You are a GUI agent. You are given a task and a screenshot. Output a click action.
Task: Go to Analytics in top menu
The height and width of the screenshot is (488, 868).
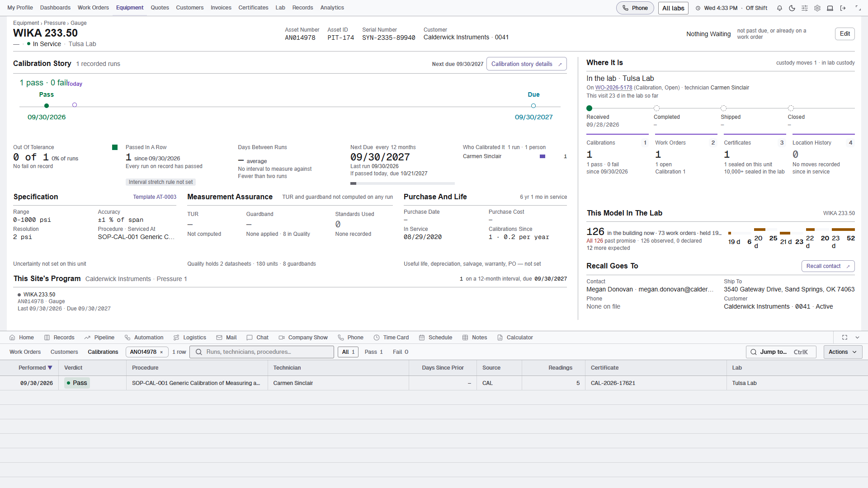(x=332, y=8)
